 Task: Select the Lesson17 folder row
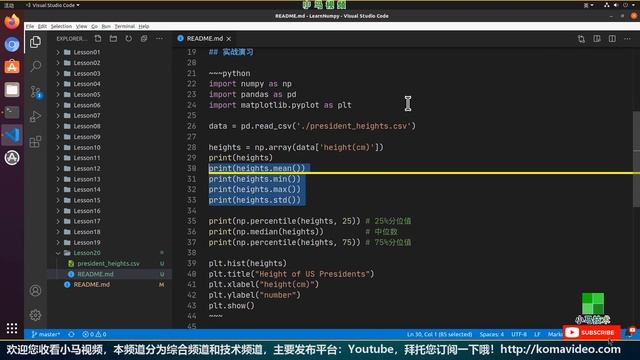109,221
